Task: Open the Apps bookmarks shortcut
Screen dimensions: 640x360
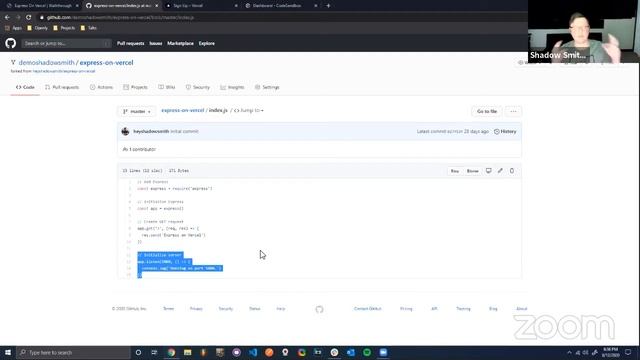Action: 13,28
